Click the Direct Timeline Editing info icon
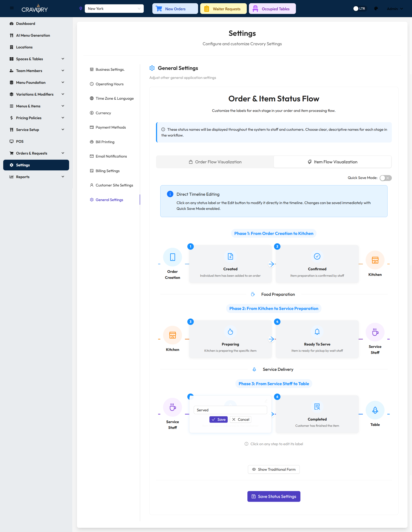 pyautogui.click(x=170, y=194)
